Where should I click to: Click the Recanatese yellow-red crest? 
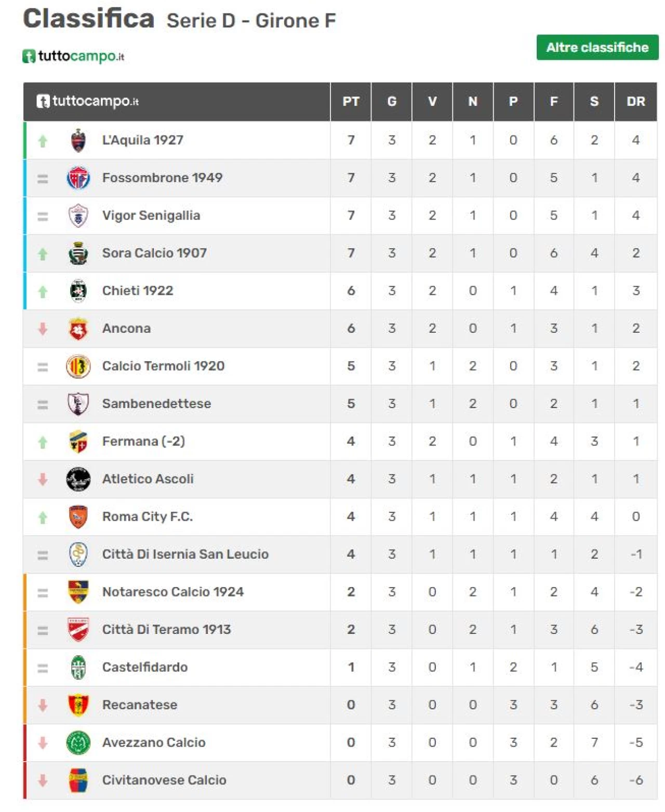tap(78, 705)
